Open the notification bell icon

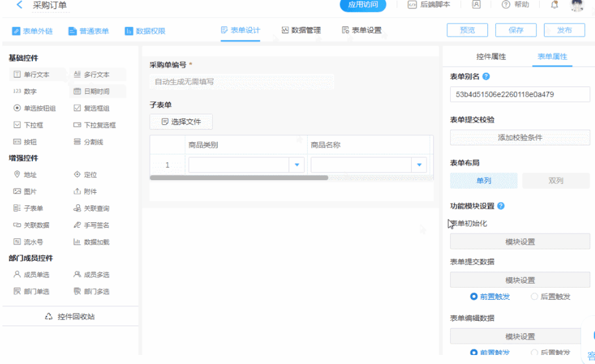point(554,5)
